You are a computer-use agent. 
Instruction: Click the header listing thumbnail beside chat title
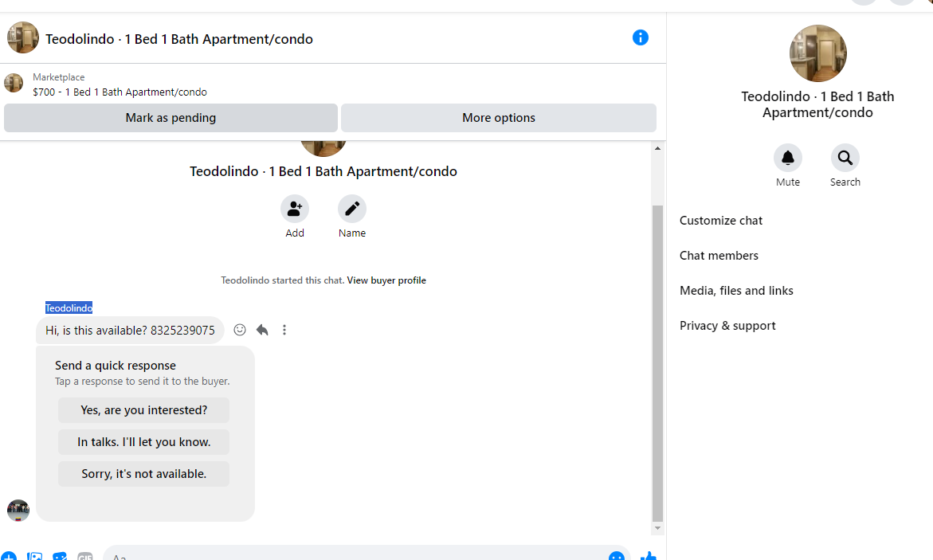pos(22,37)
